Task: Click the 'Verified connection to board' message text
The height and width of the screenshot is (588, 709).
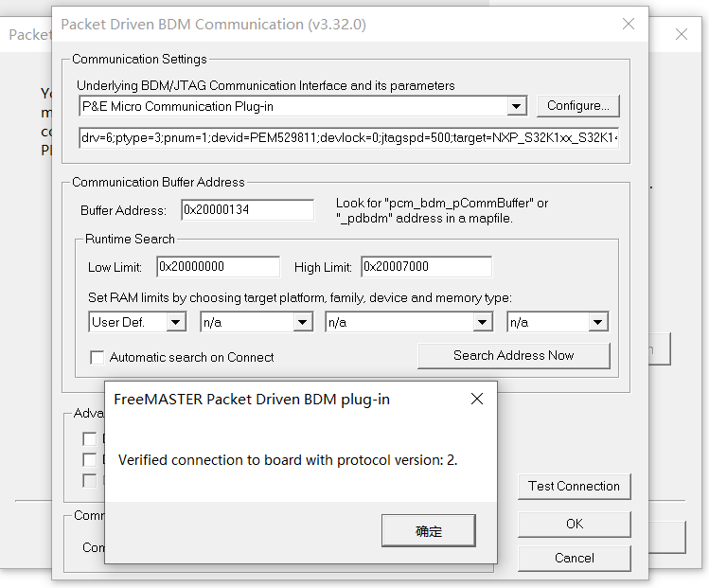Action: [x=288, y=460]
